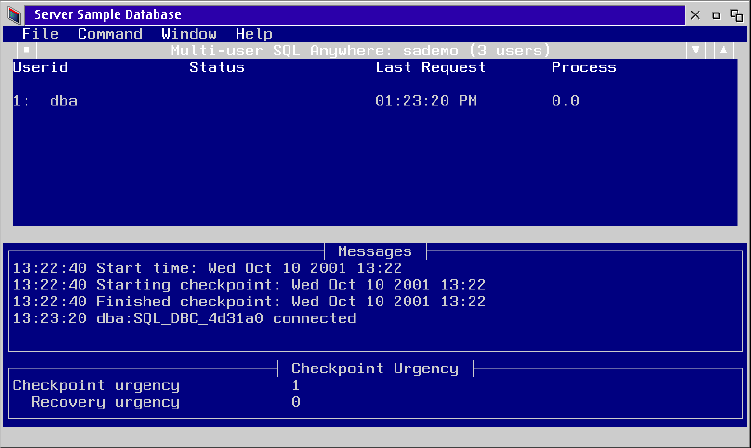The image size is (751, 448).
Task: Click the Status column header
Action: pyautogui.click(x=216, y=67)
